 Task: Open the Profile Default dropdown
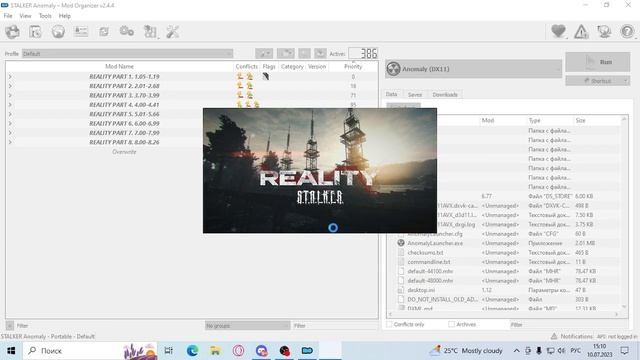pyautogui.click(x=127, y=53)
